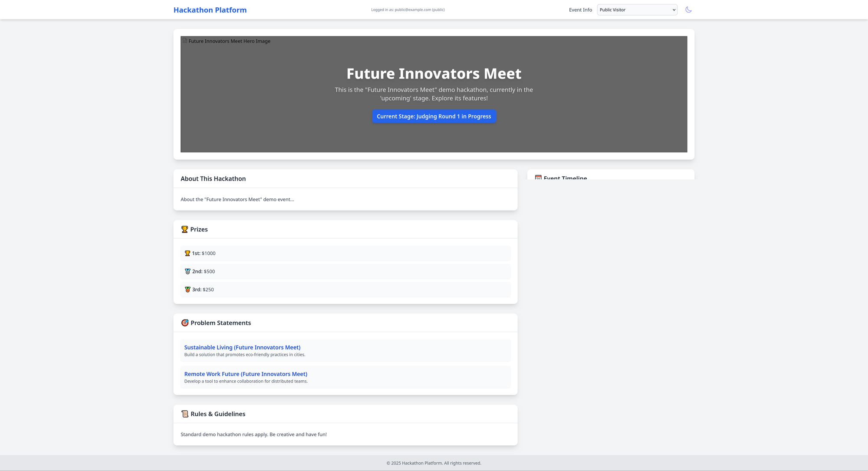Viewport: 868px width, 471px height.
Task: Click the About This Hackathon heading
Action: [x=213, y=178]
